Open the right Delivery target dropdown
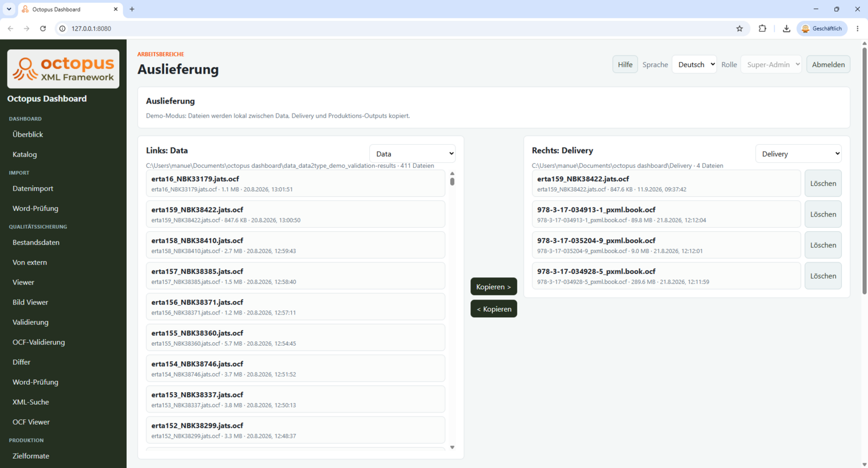Viewport: 868px width, 468px height. click(x=798, y=153)
